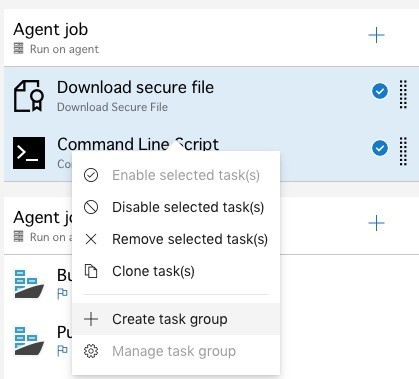Viewport: 419px width, 379px height.
Task: Add a task to second Agent job
Action: (x=376, y=223)
